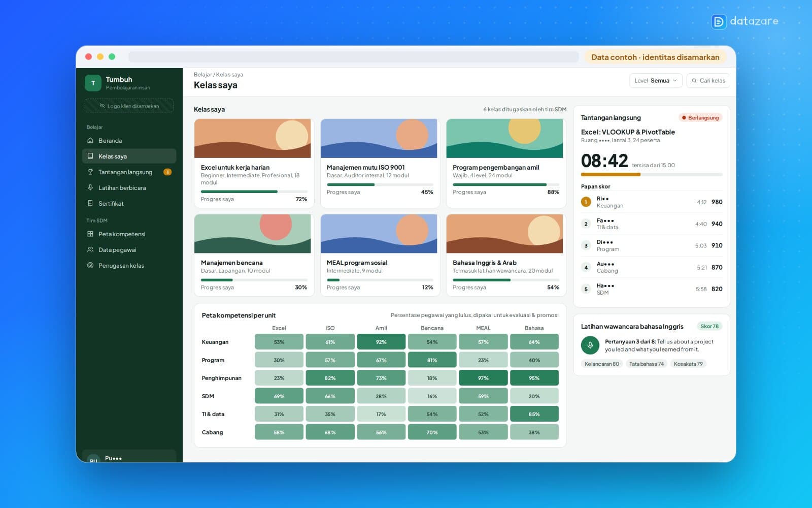Image resolution: width=812 pixels, height=508 pixels.
Task: Click the SDM Bencana 16% cell
Action: [432, 396]
